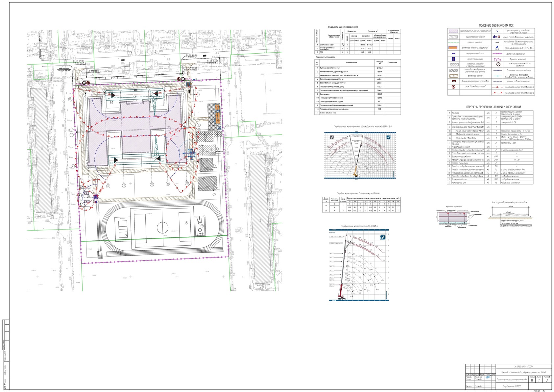Click the gate with wicket legend symbol

pyautogui.click(x=497, y=59)
